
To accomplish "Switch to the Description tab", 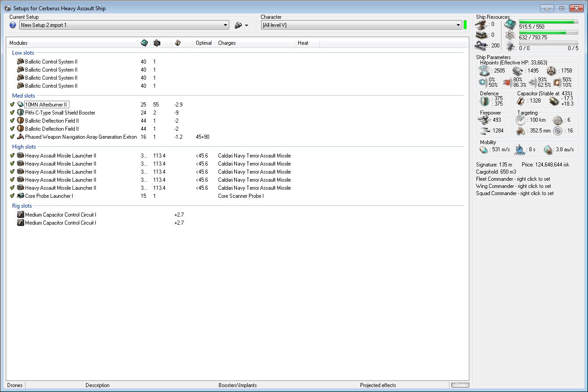I will tap(98, 385).
